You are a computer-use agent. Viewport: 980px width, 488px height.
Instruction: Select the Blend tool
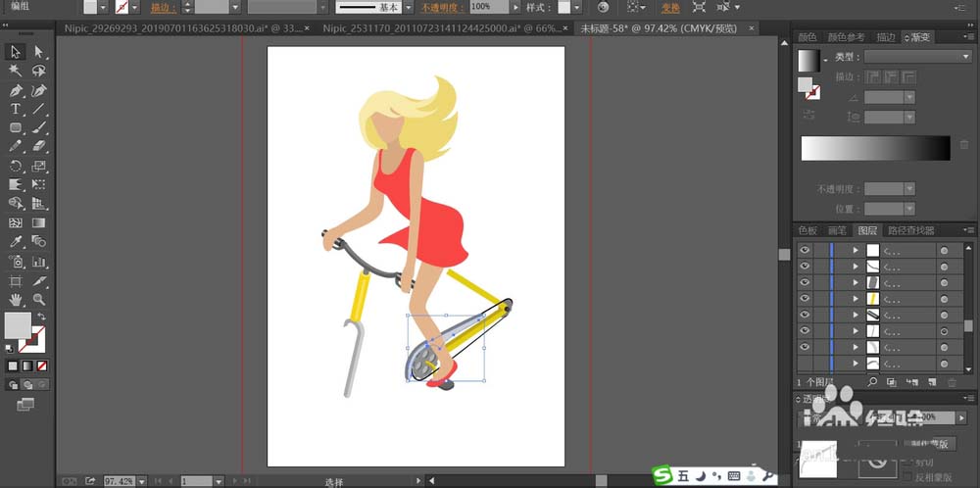(39, 241)
